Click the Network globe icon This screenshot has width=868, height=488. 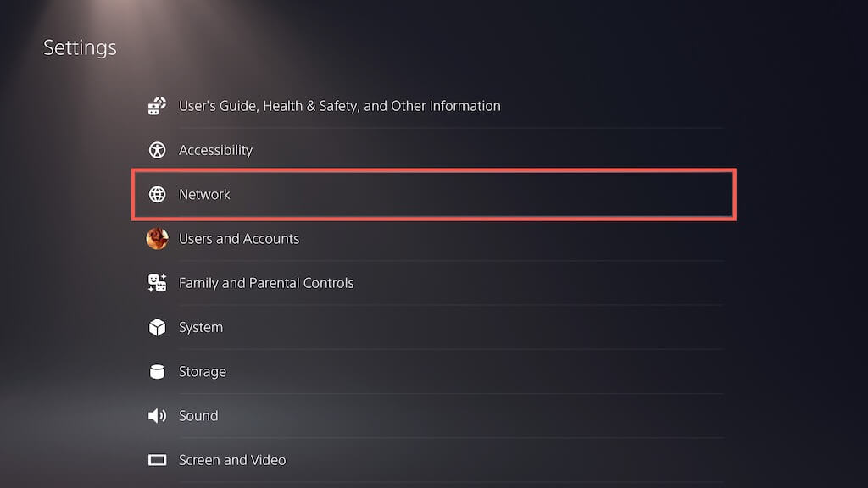click(157, 194)
